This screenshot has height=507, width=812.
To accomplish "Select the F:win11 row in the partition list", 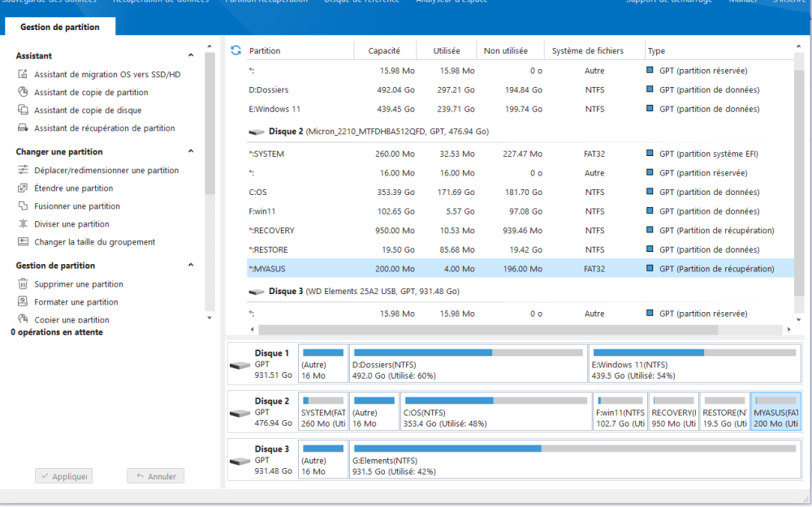I will click(x=520, y=211).
